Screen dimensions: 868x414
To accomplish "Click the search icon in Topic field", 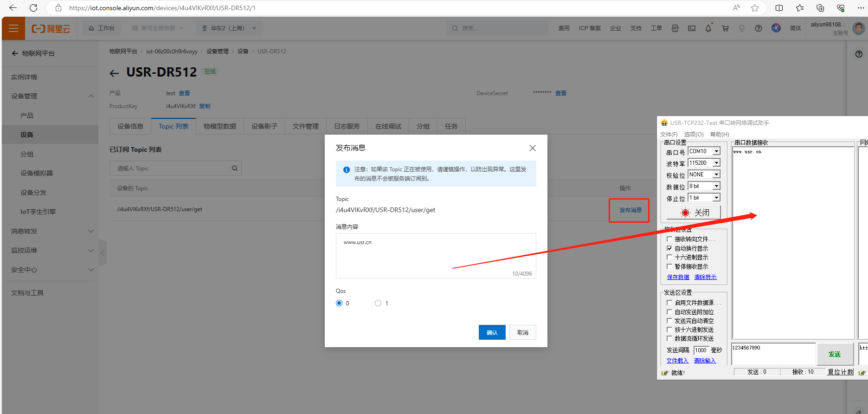I will pyautogui.click(x=235, y=168).
